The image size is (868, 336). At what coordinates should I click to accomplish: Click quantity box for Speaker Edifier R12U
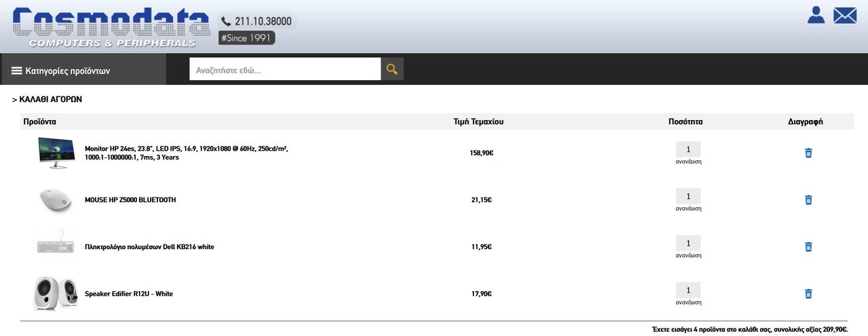688,290
